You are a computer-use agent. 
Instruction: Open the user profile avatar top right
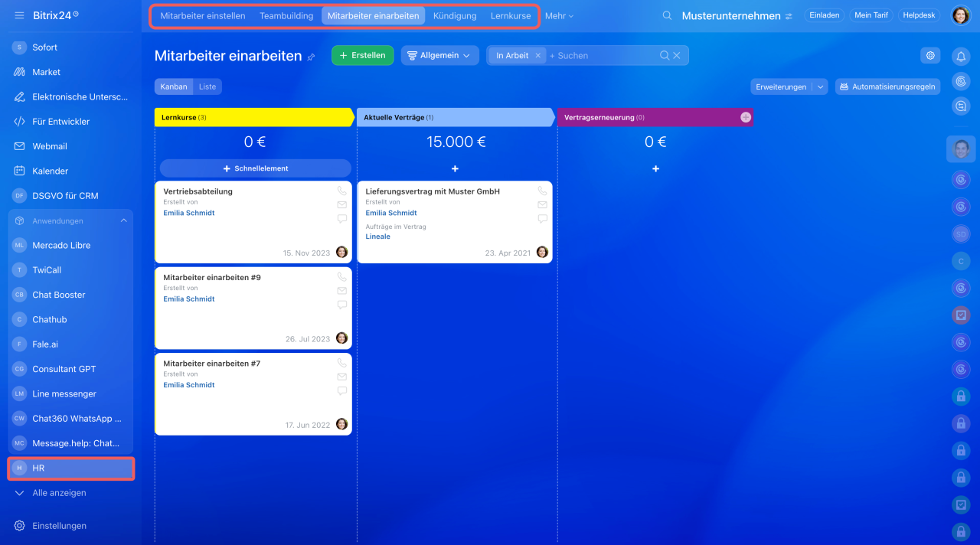coord(961,15)
